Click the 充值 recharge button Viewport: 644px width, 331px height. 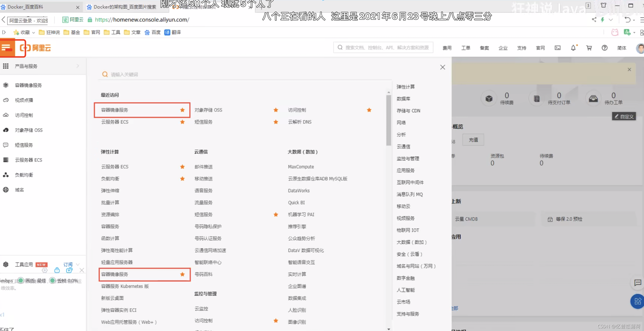[473, 140]
